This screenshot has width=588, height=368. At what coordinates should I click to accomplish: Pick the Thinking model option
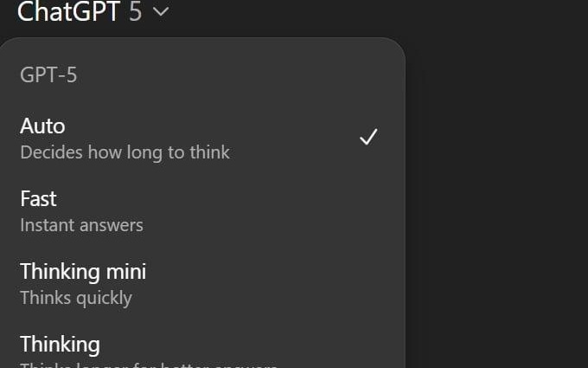click(x=60, y=345)
